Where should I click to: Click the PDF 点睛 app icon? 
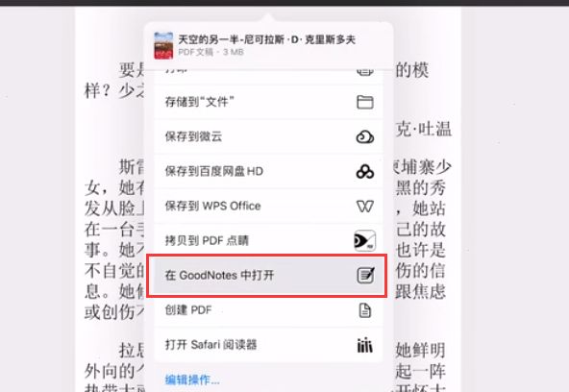364,240
